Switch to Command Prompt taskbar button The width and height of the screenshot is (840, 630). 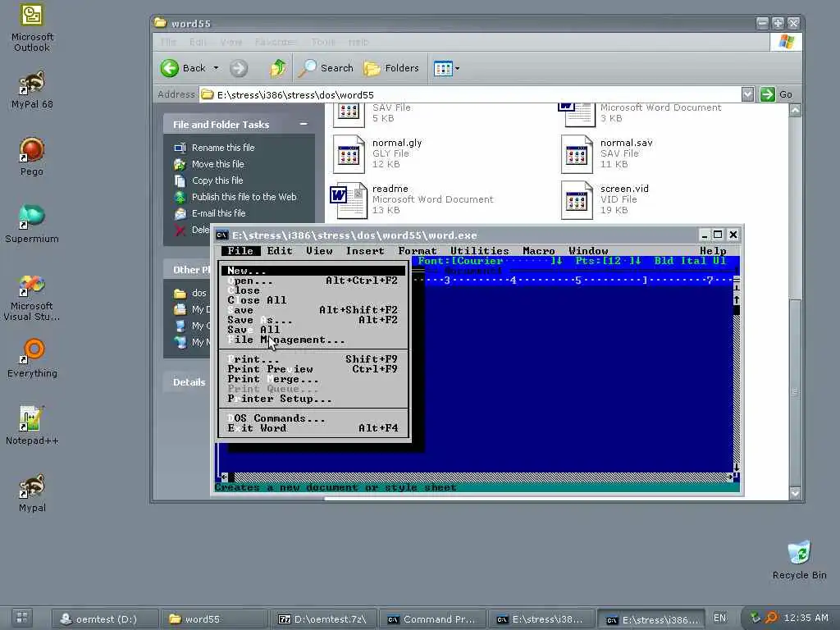432,619
